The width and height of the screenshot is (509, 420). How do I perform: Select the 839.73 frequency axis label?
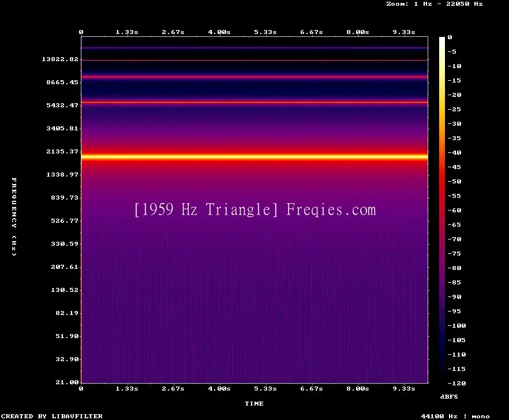coord(65,197)
